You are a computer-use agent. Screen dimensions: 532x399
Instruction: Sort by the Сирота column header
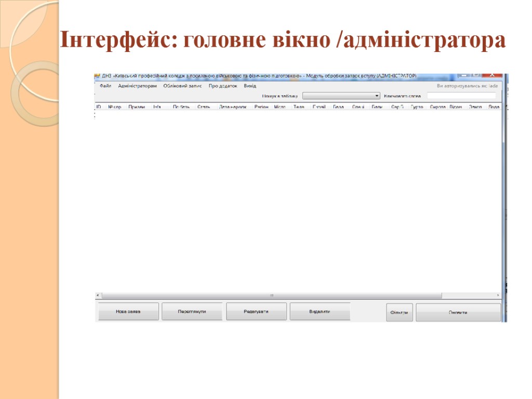437,107
